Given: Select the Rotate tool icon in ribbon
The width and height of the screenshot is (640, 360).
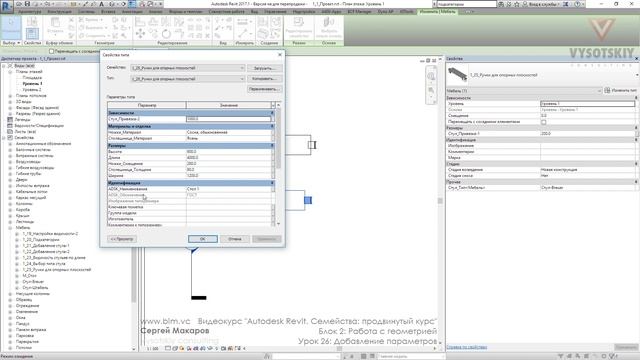Looking at the screenshot, I should point(166,34).
